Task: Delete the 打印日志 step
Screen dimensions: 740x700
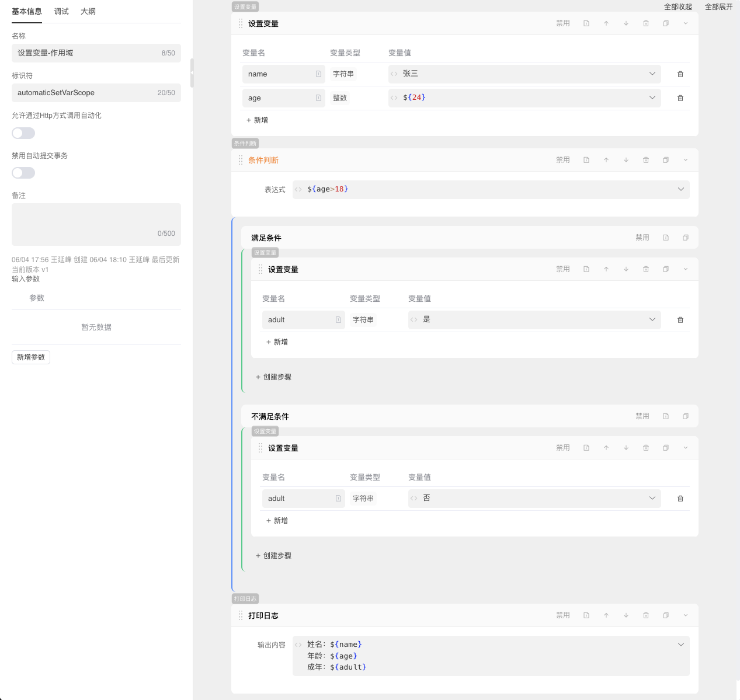Action: point(646,615)
